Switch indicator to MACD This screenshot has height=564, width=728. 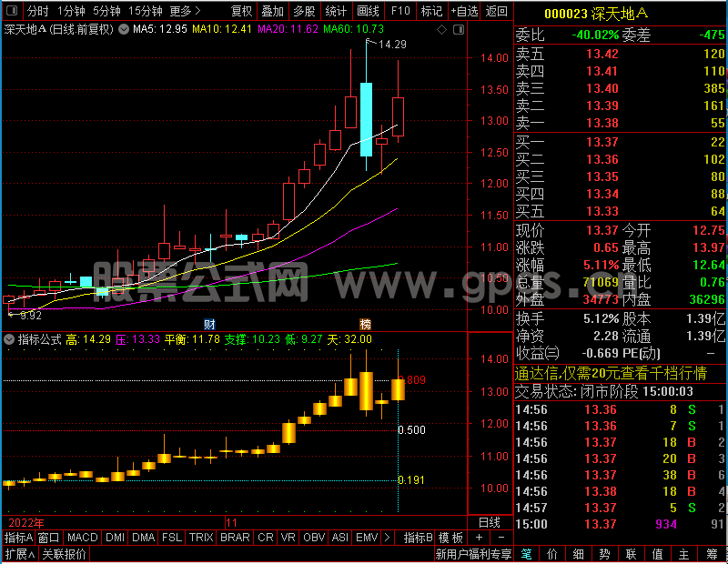pyautogui.click(x=83, y=538)
